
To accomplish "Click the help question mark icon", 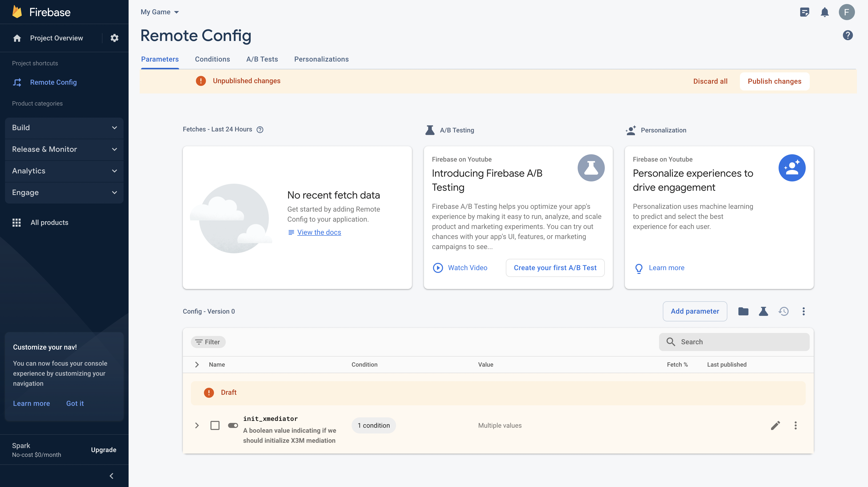I will (847, 35).
